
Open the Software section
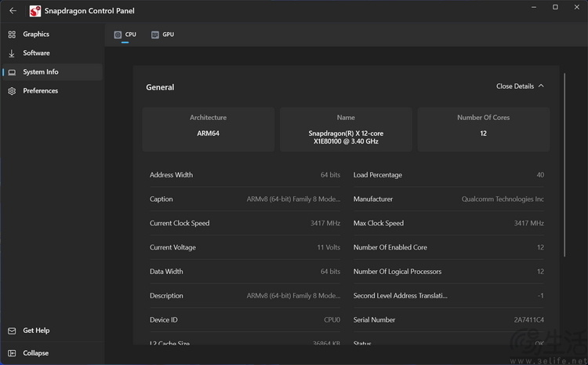36,53
